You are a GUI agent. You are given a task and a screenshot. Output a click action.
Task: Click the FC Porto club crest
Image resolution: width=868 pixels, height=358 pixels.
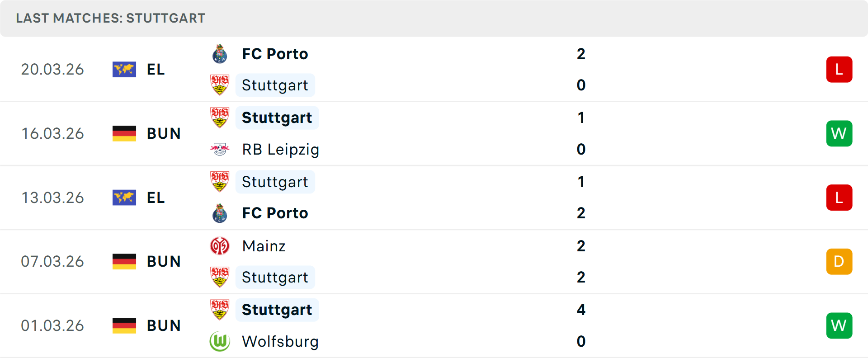click(x=220, y=53)
